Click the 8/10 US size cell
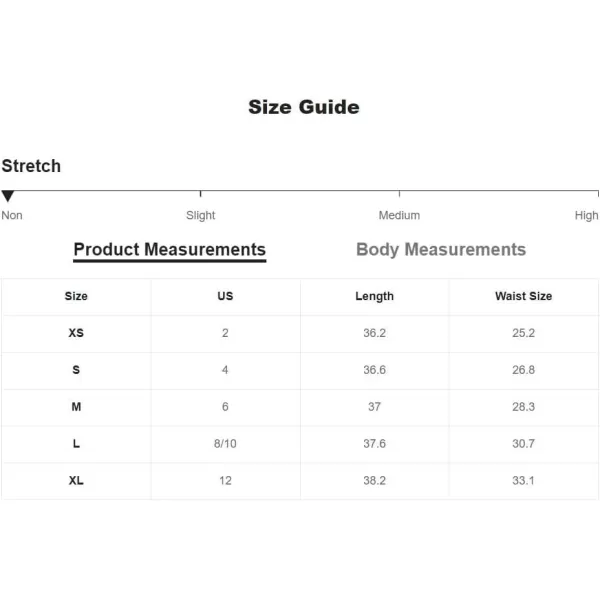600x600 pixels. point(225,443)
